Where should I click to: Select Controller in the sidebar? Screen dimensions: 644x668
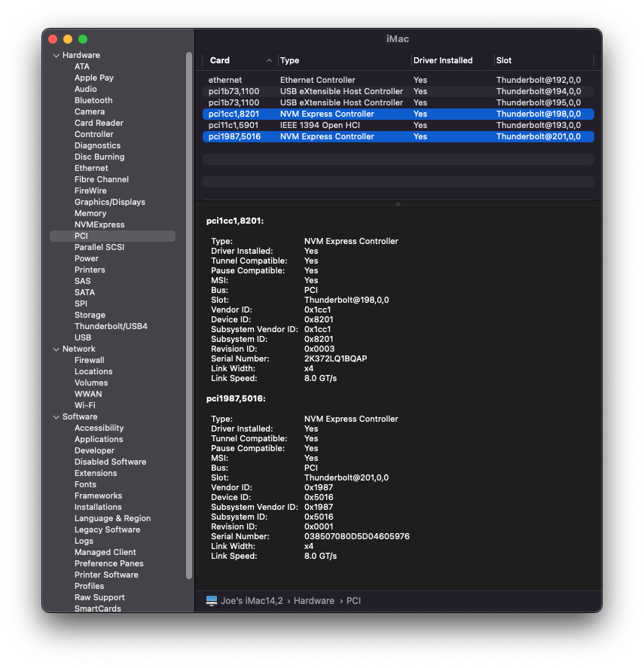point(93,134)
